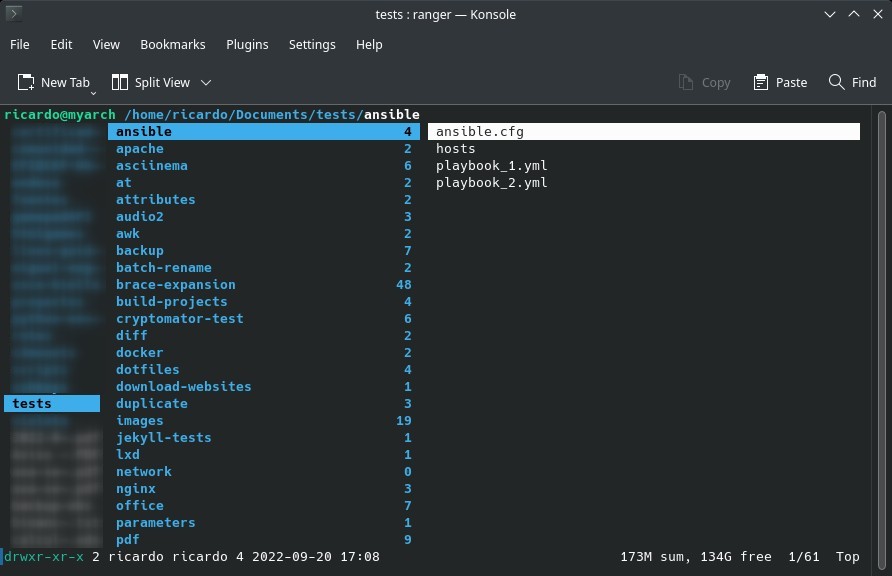Click playbook_2.yml in preview
This screenshot has width=892, height=576.
(x=492, y=183)
